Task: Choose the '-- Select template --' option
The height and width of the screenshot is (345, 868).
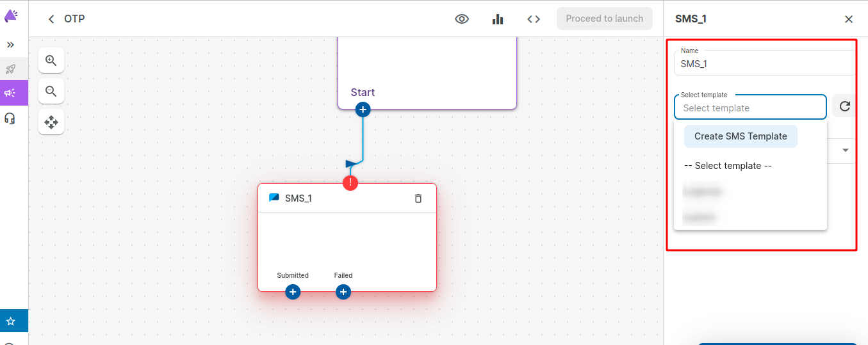Action: 728,166
